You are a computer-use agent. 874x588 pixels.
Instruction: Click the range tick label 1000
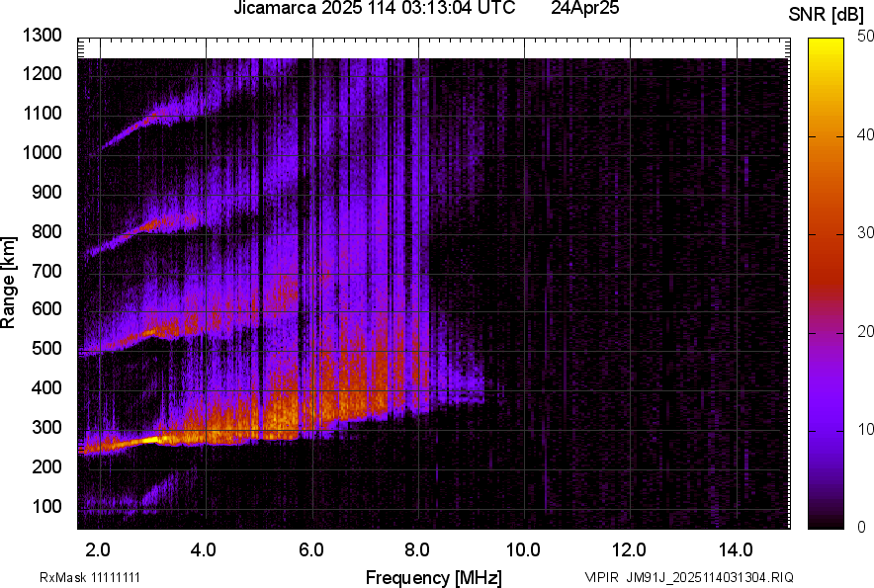(x=42, y=152)
